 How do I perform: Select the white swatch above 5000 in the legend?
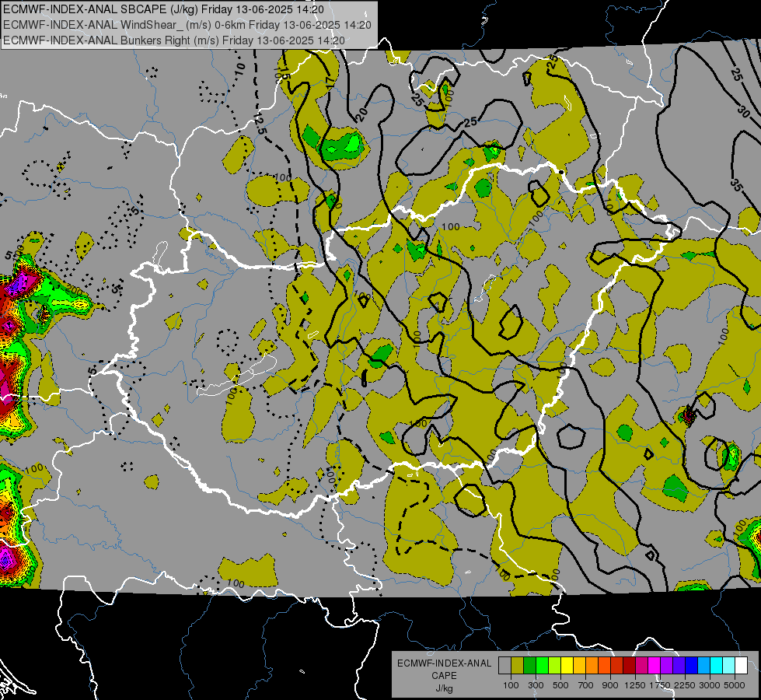[742, 666]
